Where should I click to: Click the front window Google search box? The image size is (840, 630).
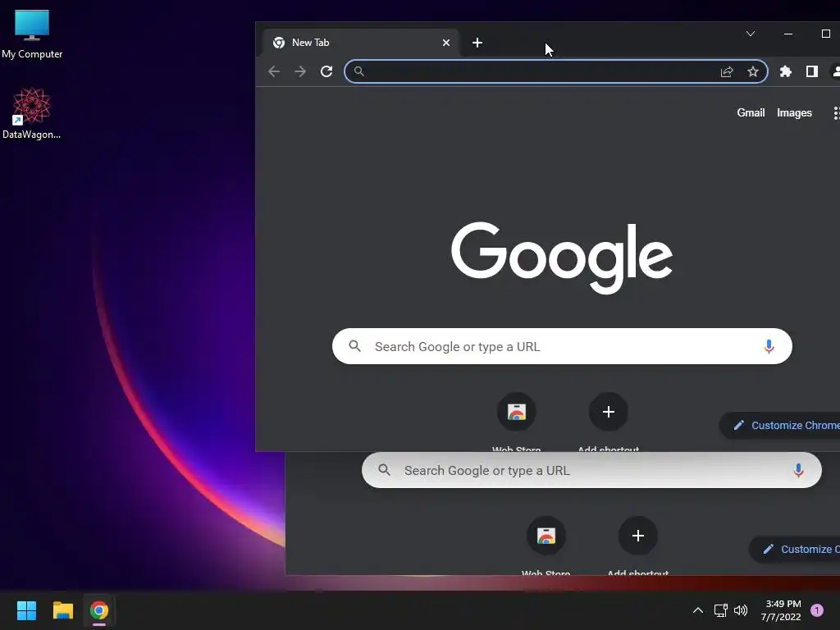click(562, 346)
